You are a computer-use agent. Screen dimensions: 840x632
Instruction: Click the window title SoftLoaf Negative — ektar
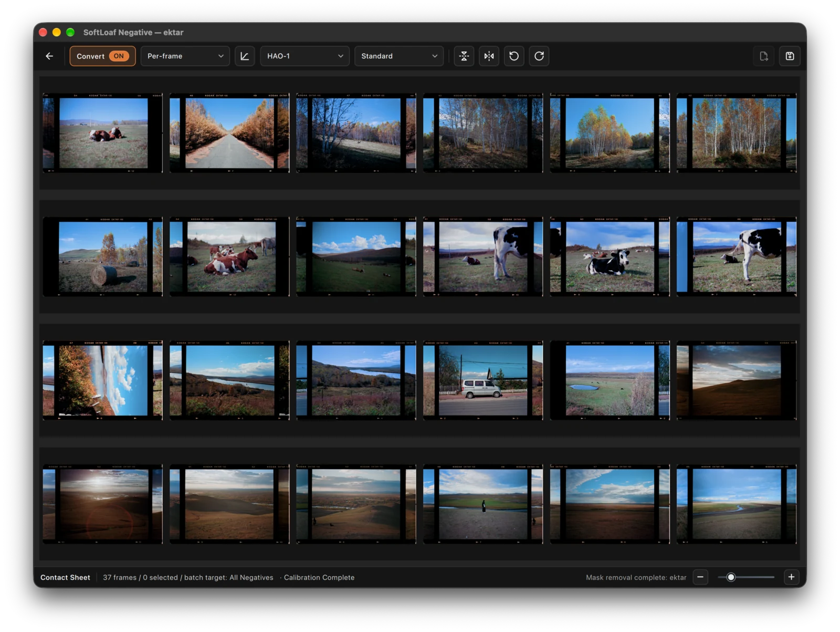(133, 33)
